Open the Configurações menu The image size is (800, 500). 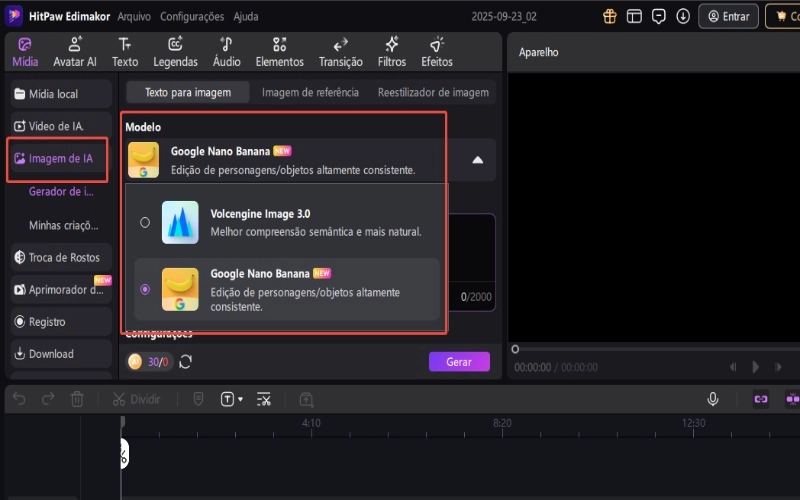[192, 17]
